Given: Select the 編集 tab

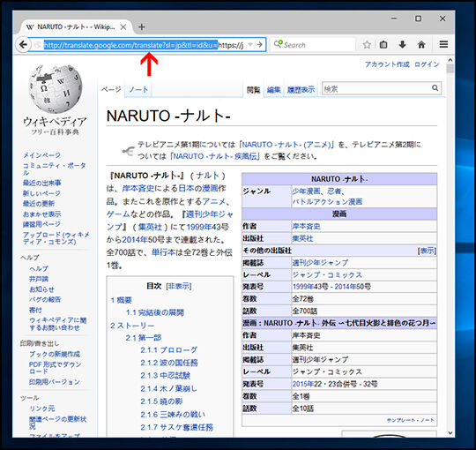Looking at the screenshot, I should pos(273,90).
